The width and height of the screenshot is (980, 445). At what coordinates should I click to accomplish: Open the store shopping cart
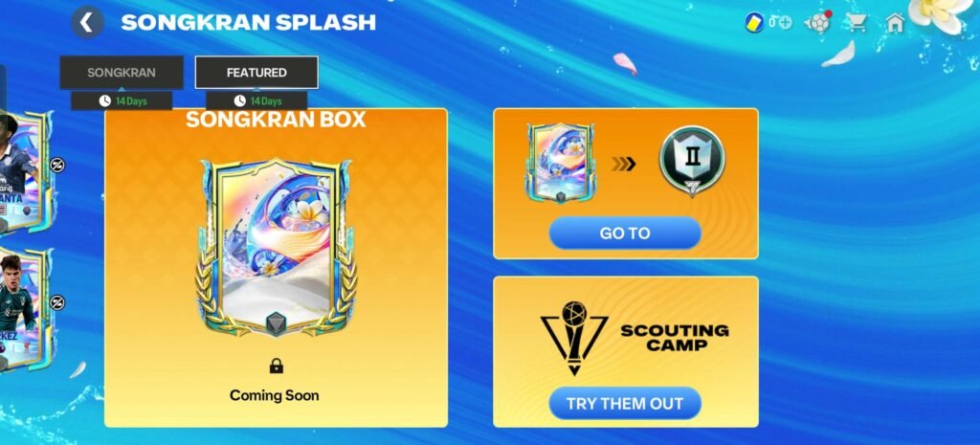point(857,23)
